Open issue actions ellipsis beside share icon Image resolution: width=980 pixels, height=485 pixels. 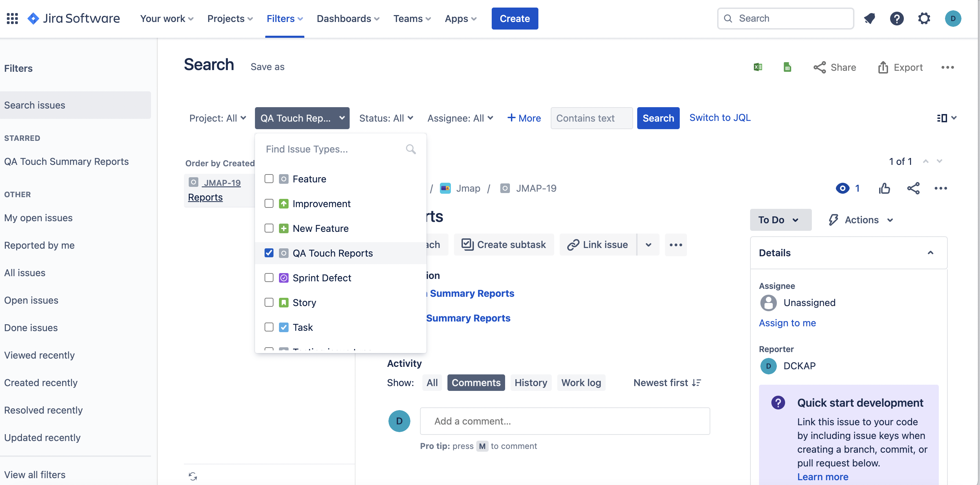pos(941,188)
